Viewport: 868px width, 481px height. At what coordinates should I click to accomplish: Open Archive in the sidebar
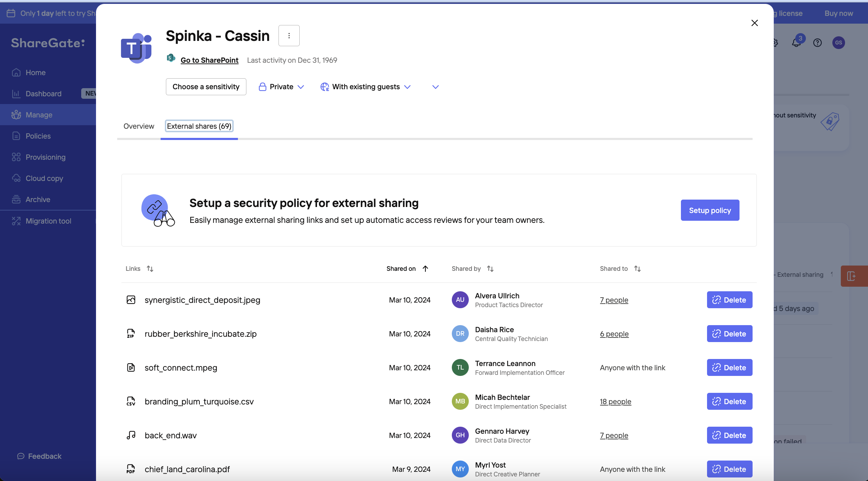48,199
